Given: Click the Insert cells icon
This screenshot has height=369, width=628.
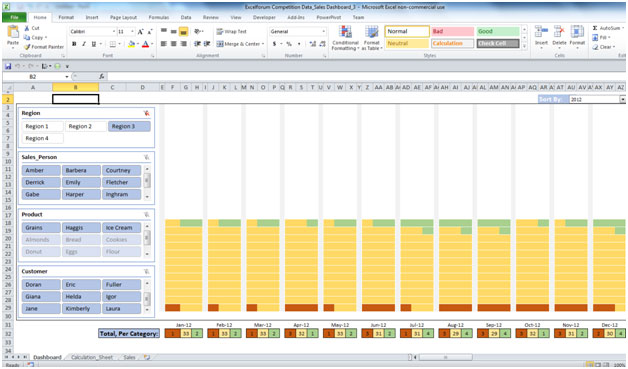Looking at the screenshot, I should coord(541,32).
